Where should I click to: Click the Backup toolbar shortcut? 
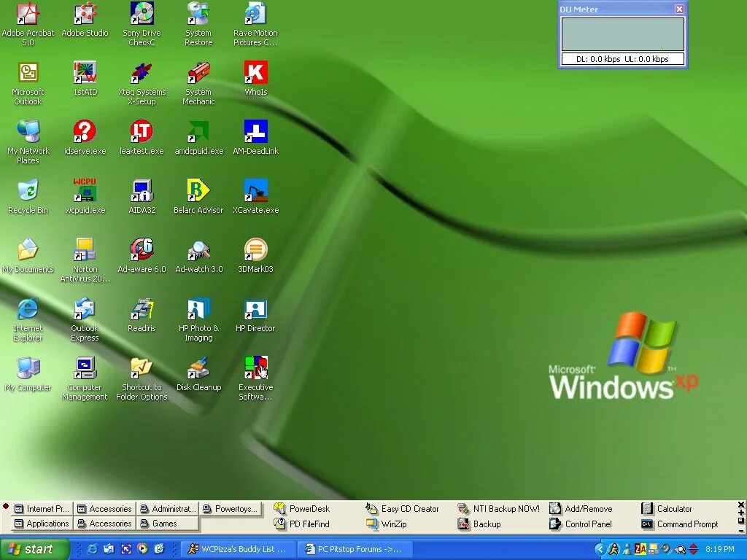pos(479,524)
